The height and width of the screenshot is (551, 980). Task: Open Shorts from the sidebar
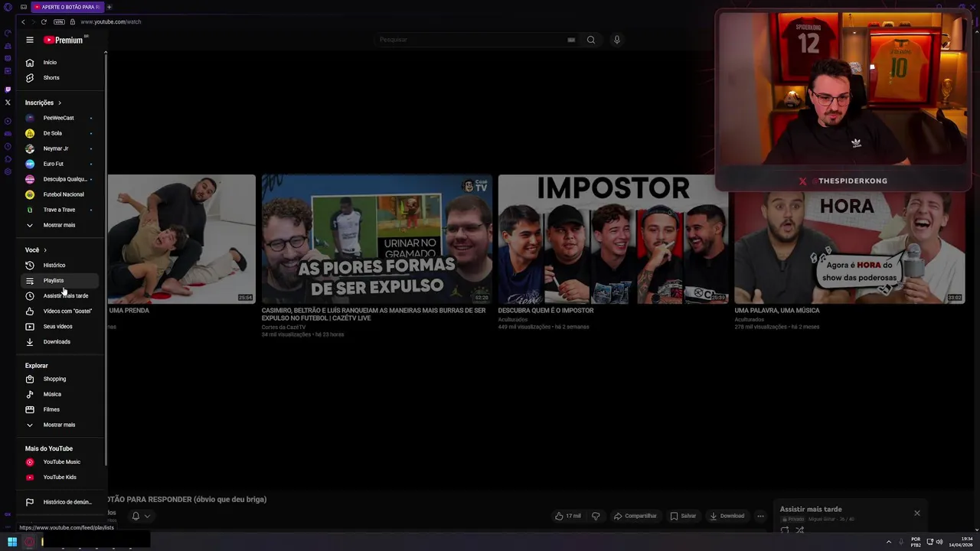click(61, 77)
